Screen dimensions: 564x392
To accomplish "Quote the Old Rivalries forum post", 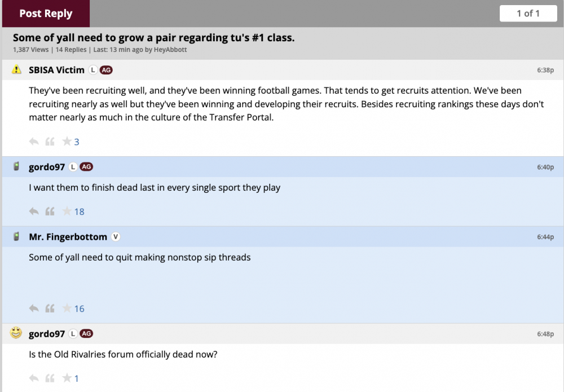I will 50,378.
